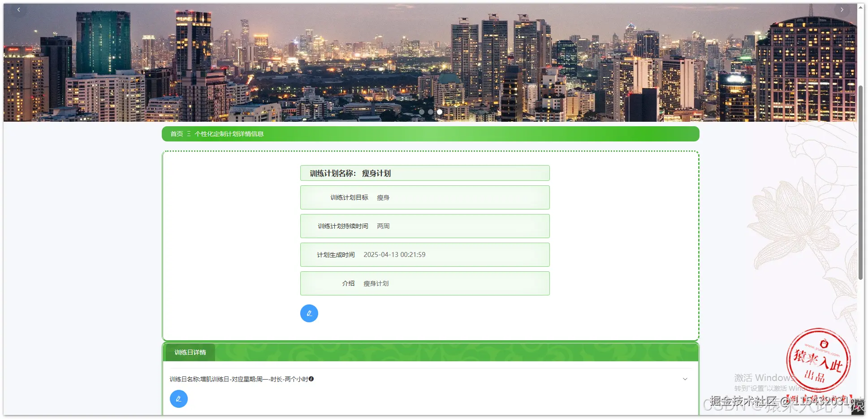Viewport: 868px width, 419px height.
Task: Click the 训练计划名称 瘦身计划 header box
Action: point(424,173)
